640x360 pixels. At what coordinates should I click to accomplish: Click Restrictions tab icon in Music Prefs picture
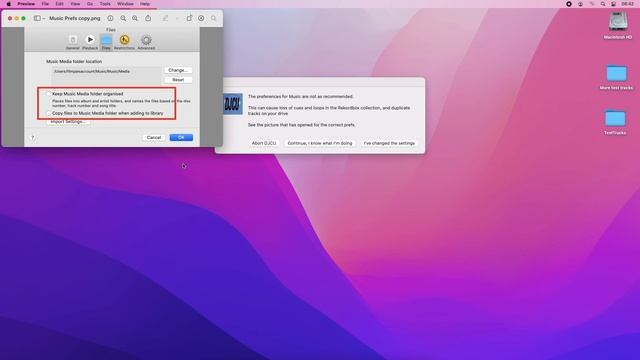point(124,42)
